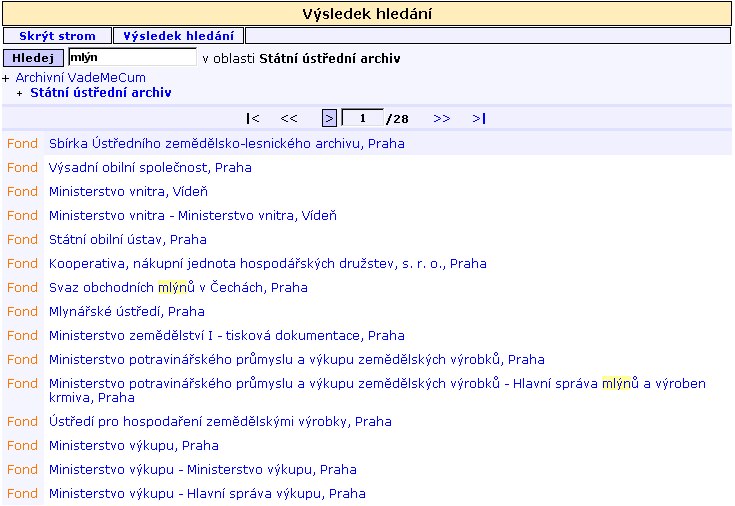Viewport: 735px width, 506px height.
Task: Click the Skrýt strom tab
Action: (57, 36)
